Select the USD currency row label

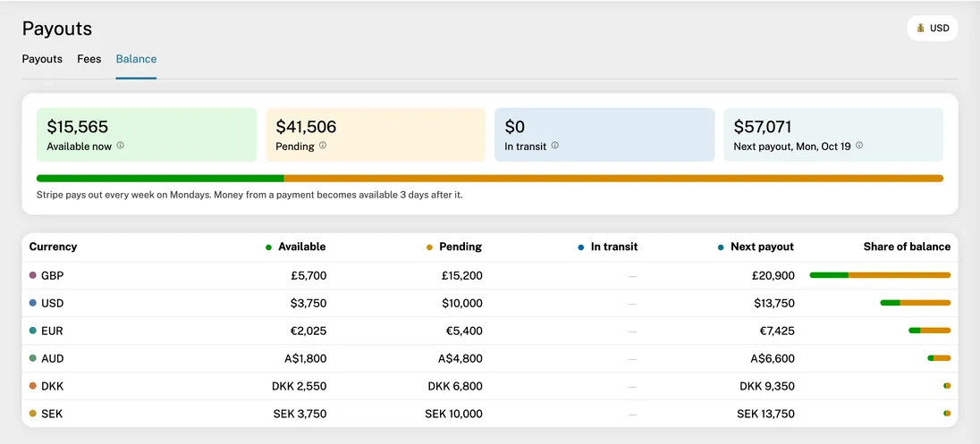coord(53,304)
